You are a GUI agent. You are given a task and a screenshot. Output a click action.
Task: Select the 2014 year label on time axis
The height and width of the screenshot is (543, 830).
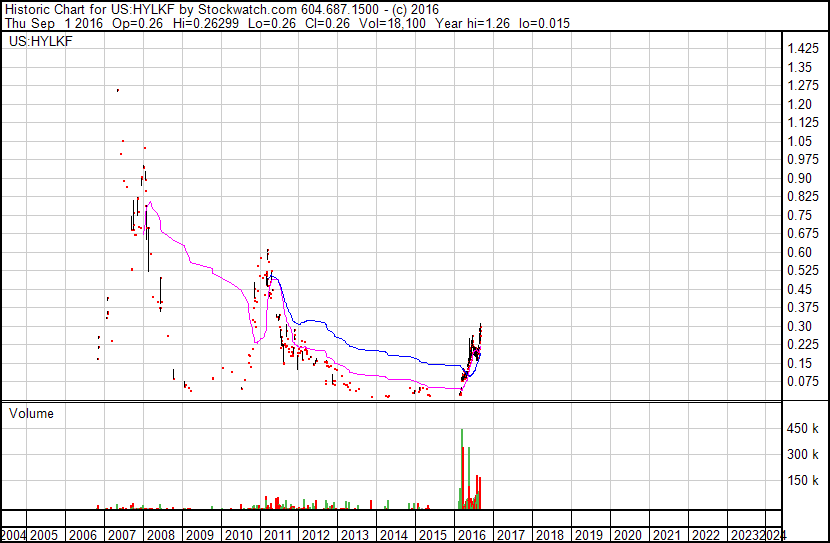394,535
